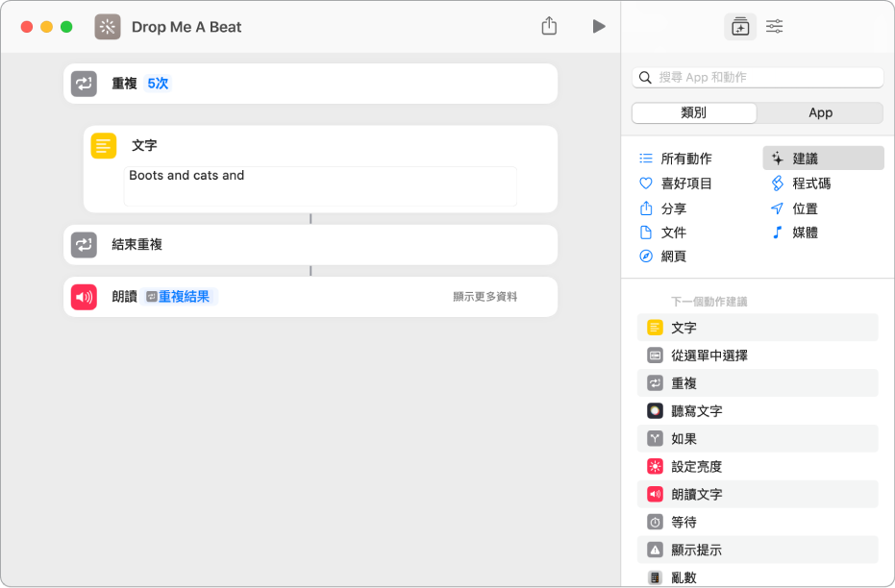The image size is (895, 588).
Task: Click the Drop Me A Beat shortcut icon
Action: click(108, 27)
